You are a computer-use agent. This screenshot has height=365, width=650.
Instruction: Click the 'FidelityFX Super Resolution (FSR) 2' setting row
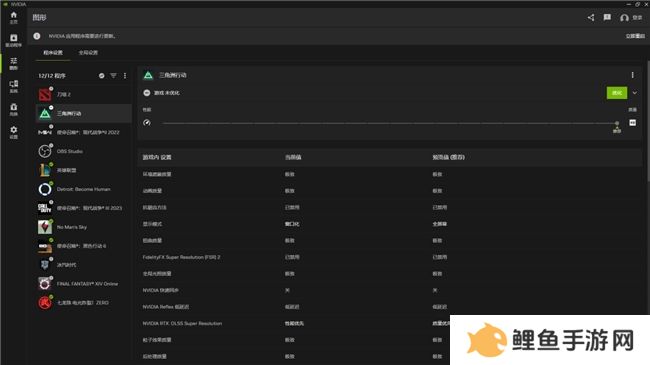click(390, 257)
